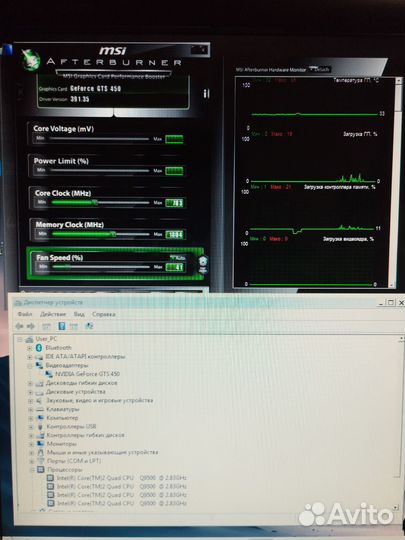Click the Memory Clock (MHz) slider
Screen dimensions: 405x540
[x=100, y=234]
